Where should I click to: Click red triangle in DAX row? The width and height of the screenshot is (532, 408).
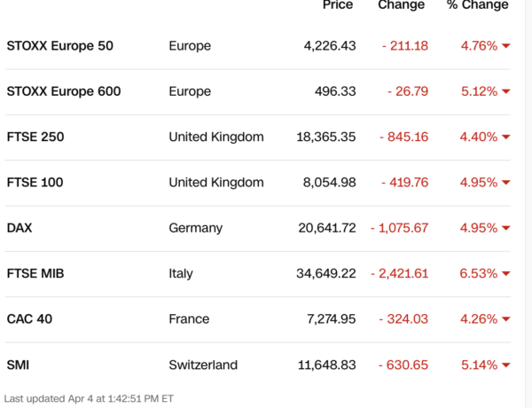click(x=505, y=229)
